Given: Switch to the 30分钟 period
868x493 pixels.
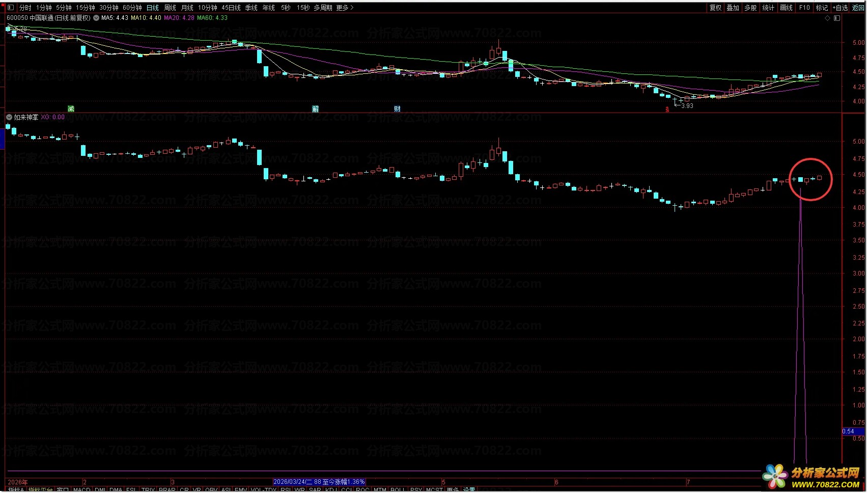Looking at the screenshot, I should [109, 8].
